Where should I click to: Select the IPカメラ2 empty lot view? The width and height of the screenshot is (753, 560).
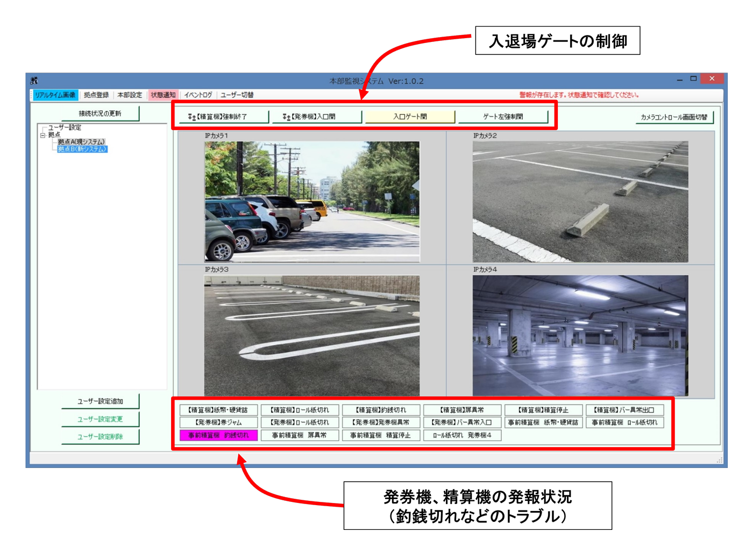[x=580, y=202]
